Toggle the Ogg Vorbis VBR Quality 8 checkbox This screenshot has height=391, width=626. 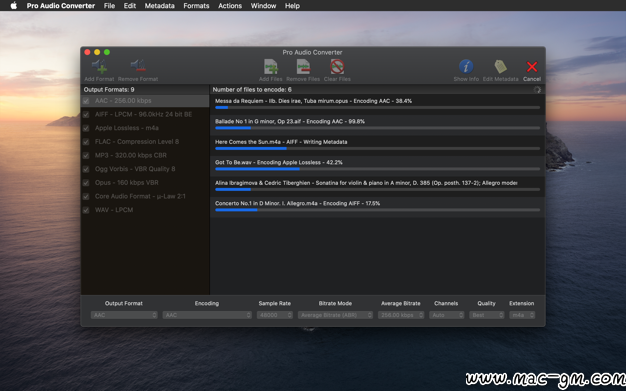(x=86, y=169)
